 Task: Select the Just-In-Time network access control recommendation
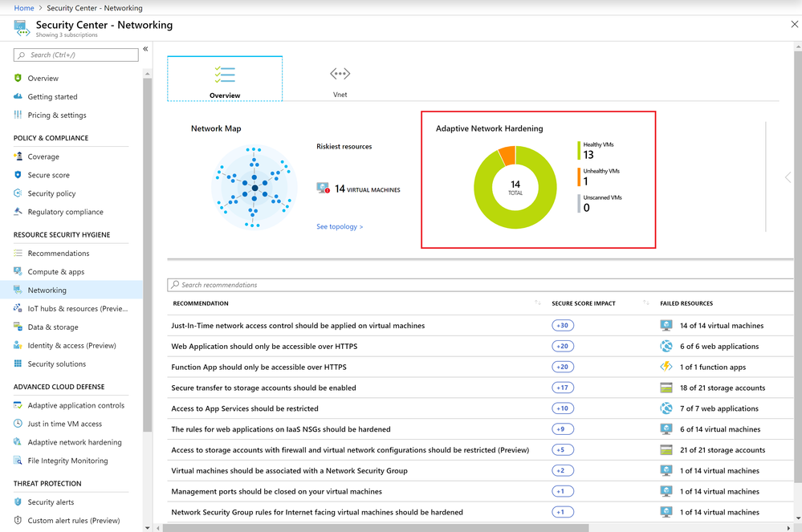tap(481, 326)
